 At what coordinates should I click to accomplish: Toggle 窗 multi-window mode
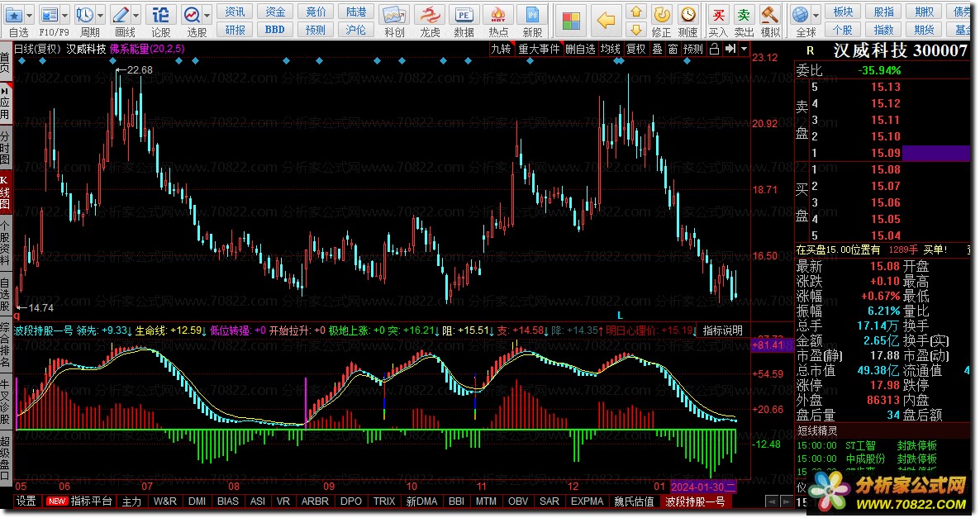pos(673,49)
